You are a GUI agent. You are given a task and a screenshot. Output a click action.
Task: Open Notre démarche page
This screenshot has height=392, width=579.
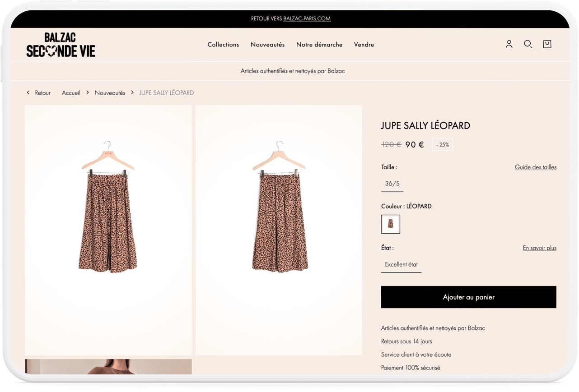pyautogui.click(x=319, y=45)
